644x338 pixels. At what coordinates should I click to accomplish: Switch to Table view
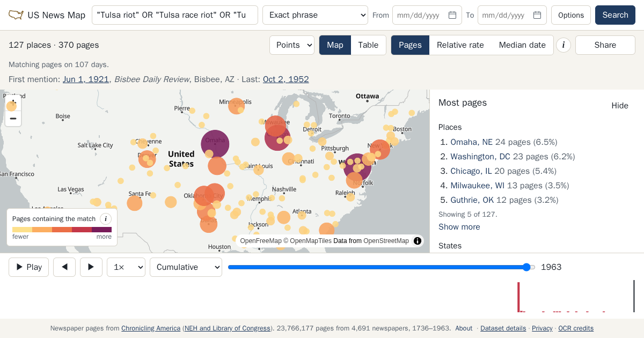pyautogui.click(x=368, y=45)
